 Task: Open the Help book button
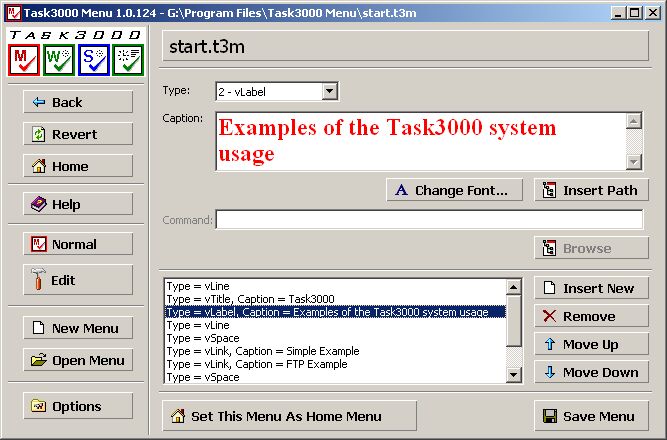click(78, 204)
